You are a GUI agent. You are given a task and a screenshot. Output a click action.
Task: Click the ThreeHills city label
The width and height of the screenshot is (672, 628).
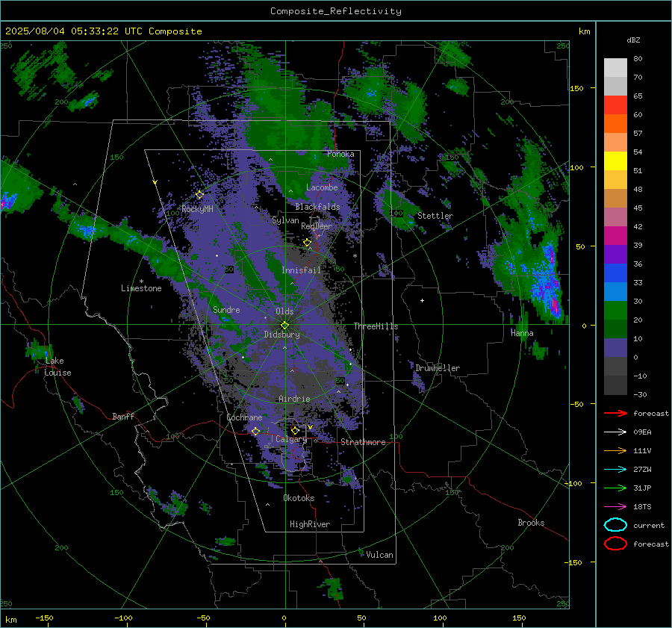click(376, 326)
